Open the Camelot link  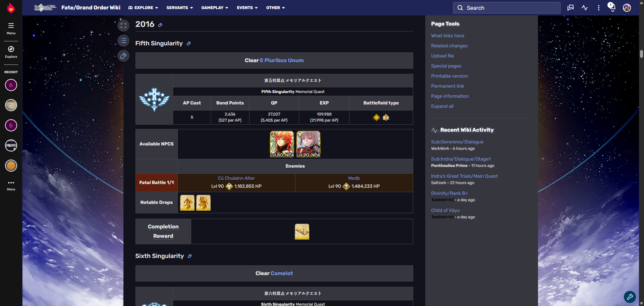(282, 273)
